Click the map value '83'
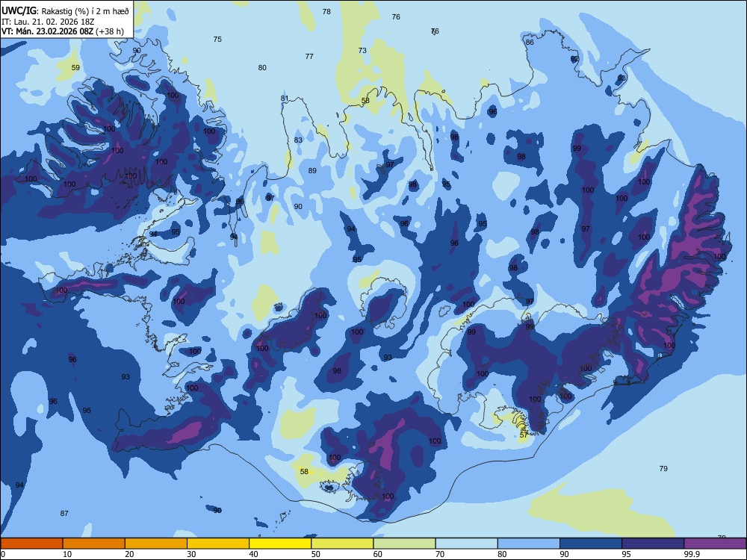 [298, 140]
